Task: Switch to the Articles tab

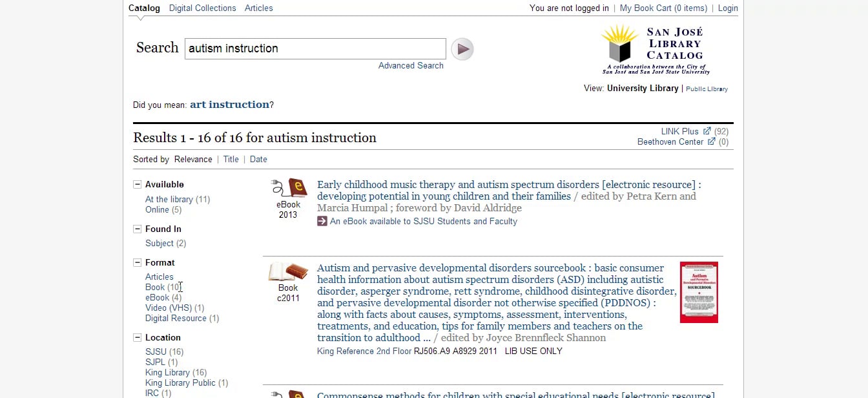Action: [258, 8]
